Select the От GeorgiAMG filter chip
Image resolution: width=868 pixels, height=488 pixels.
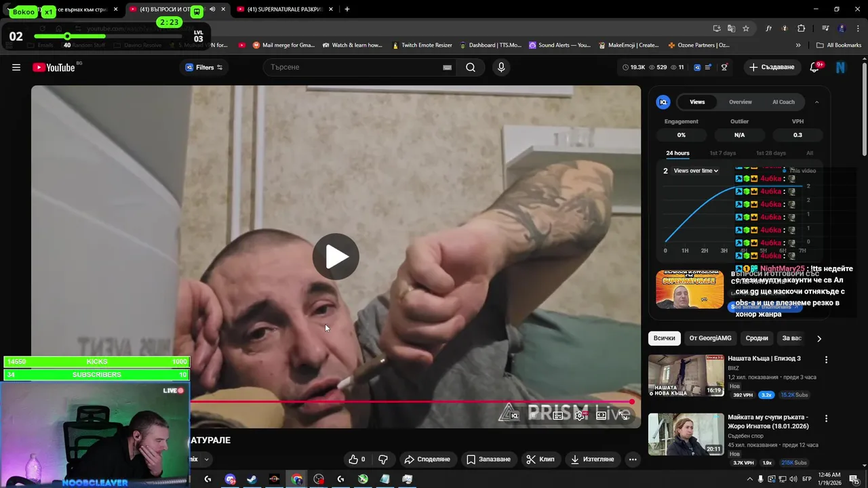[x=710, y=338]
